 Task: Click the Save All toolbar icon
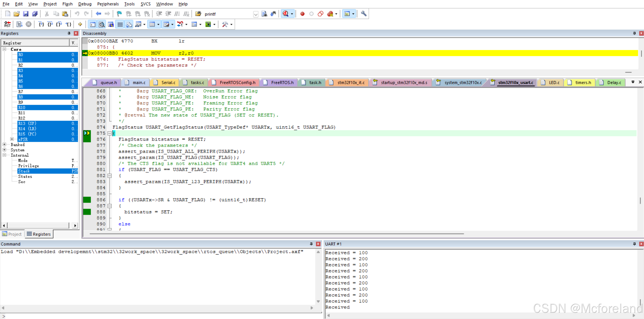pos(35,14)
